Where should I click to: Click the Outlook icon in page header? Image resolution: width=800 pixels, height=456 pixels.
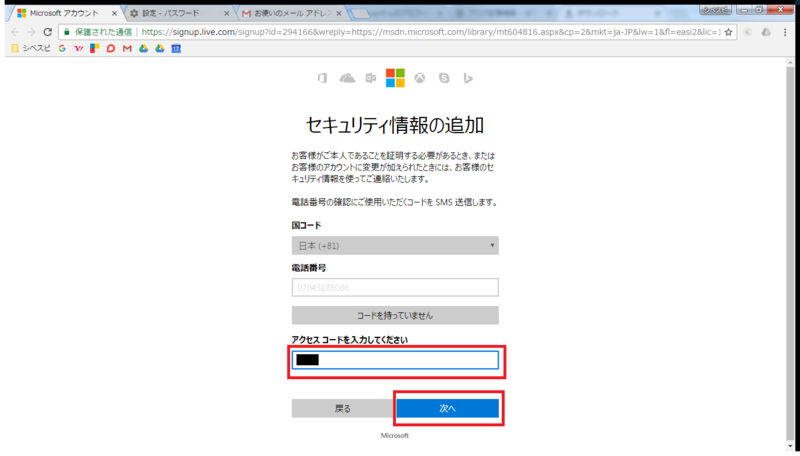[371, 78]
